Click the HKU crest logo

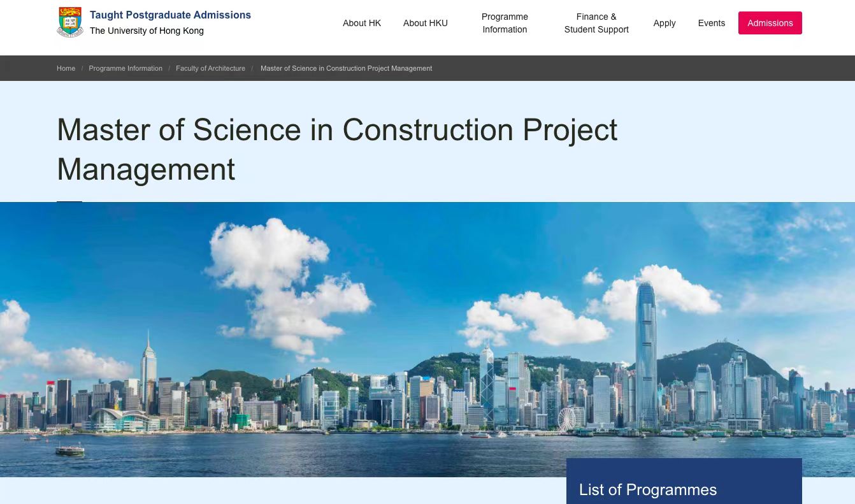(70, 22)
